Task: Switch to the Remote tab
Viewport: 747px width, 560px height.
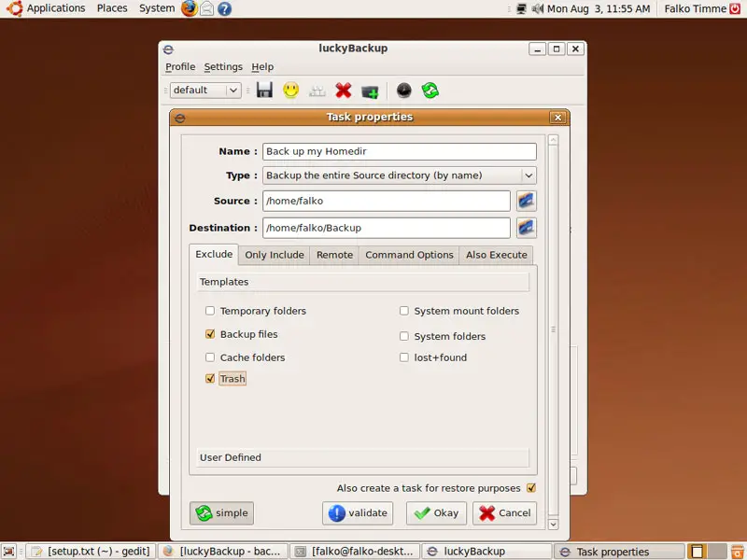Action: pos(334,255)
